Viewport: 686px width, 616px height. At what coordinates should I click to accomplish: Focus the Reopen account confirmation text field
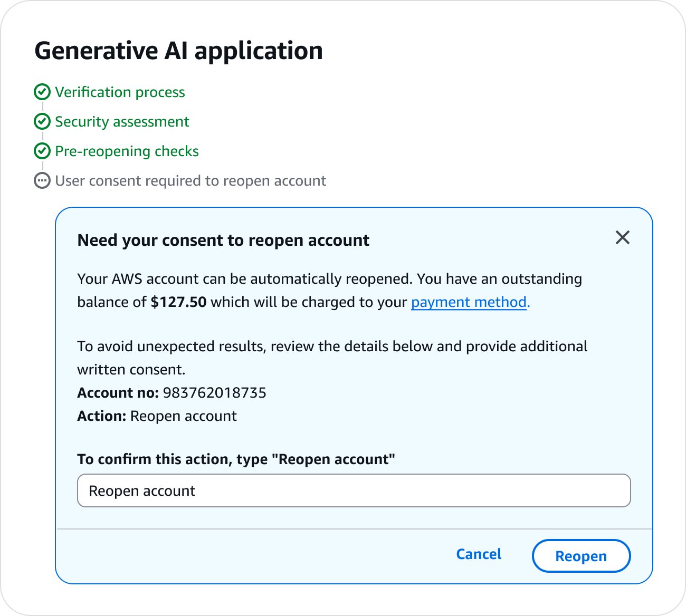pyautogui.click(x=354, y=490)
